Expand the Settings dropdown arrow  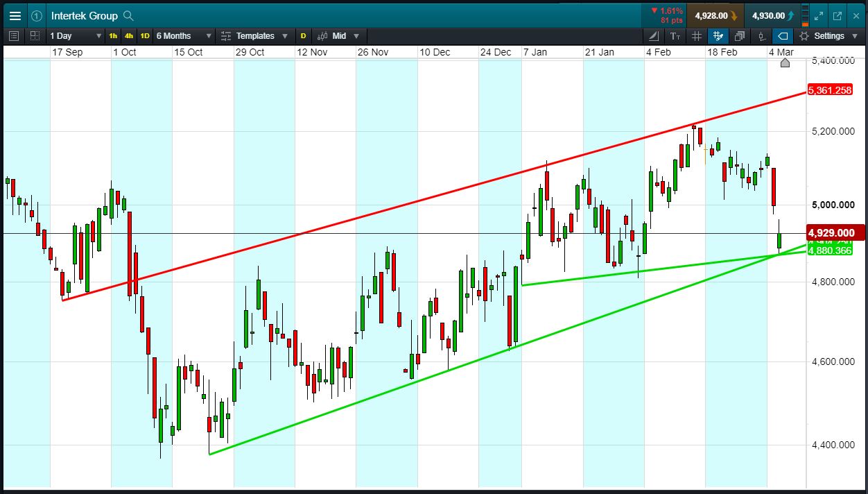click(x=856, y=36)
